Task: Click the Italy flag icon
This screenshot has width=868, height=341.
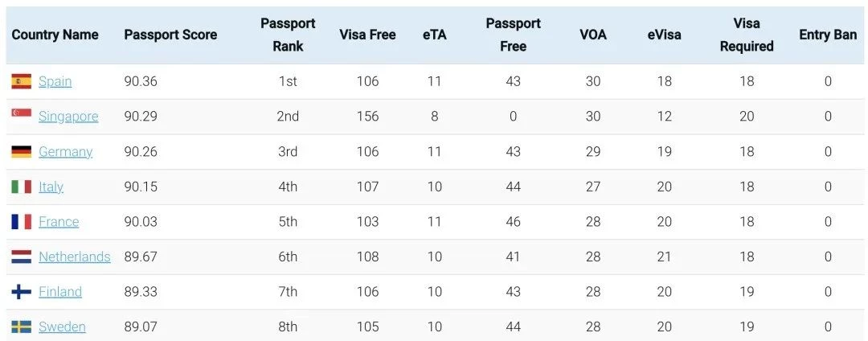Action: (21, 187)
